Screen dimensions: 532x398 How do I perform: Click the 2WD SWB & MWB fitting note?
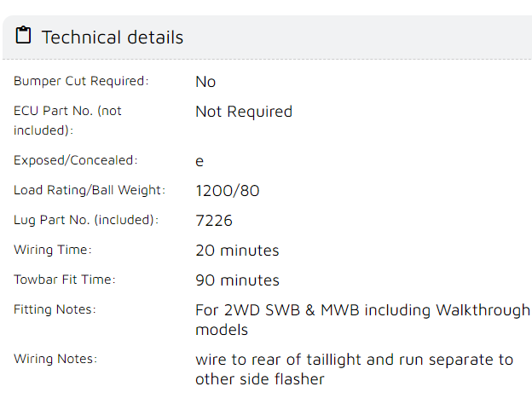click(362, 320)
